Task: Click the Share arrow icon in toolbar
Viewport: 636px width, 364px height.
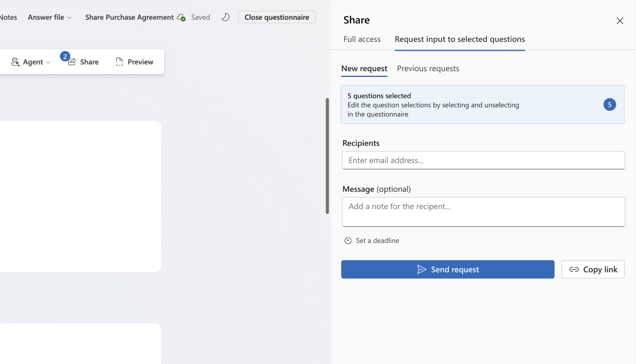Action: click(72, 62)
